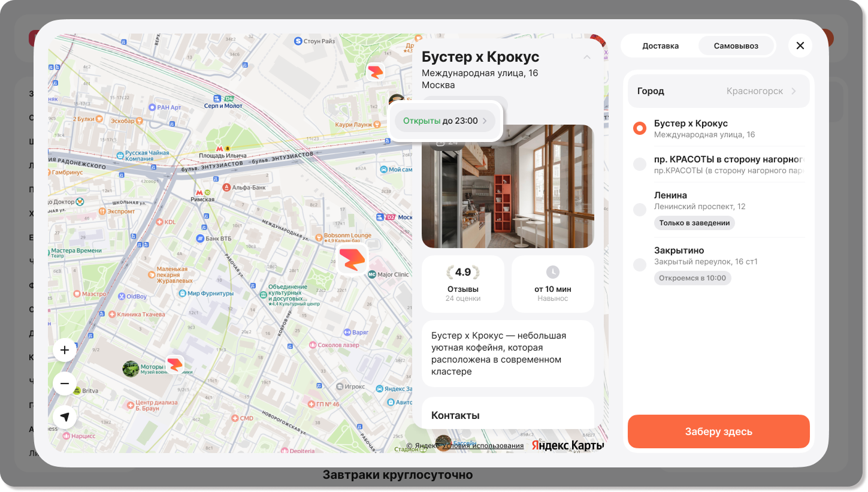Select Бустер х Крокус pickup radio button
Image resolution: width=868 pixels, height=492 pixels.
tap(640, 128)
